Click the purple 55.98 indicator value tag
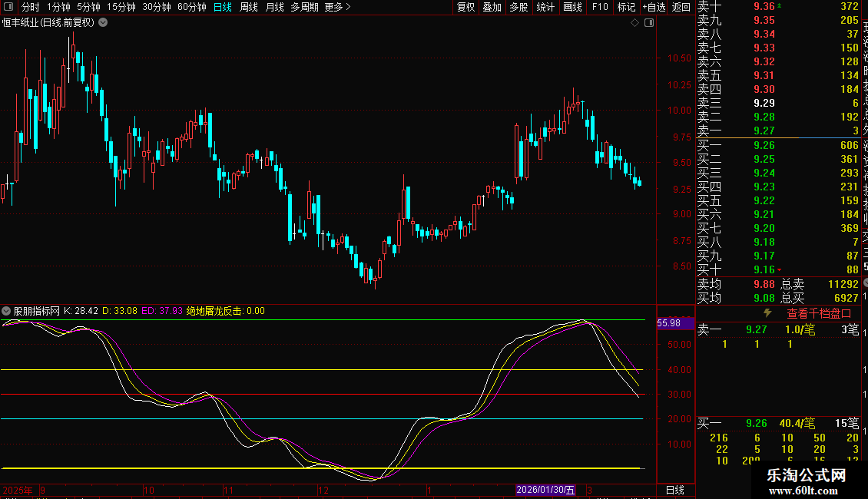 coord(669,323)
